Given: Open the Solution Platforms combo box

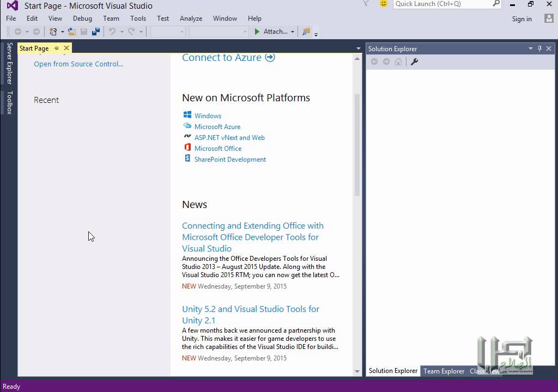Looking at the screenshot, I should [219, 32].
